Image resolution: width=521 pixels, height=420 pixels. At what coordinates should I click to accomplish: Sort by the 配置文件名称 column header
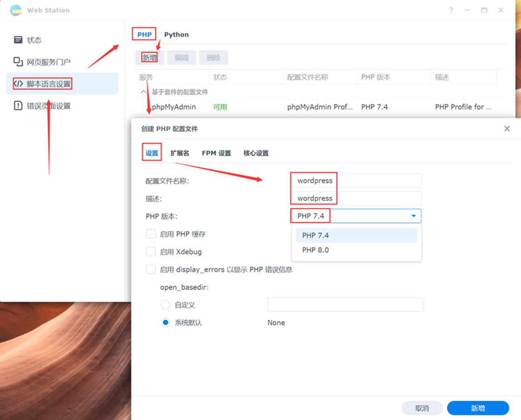[x=320, y=77]
